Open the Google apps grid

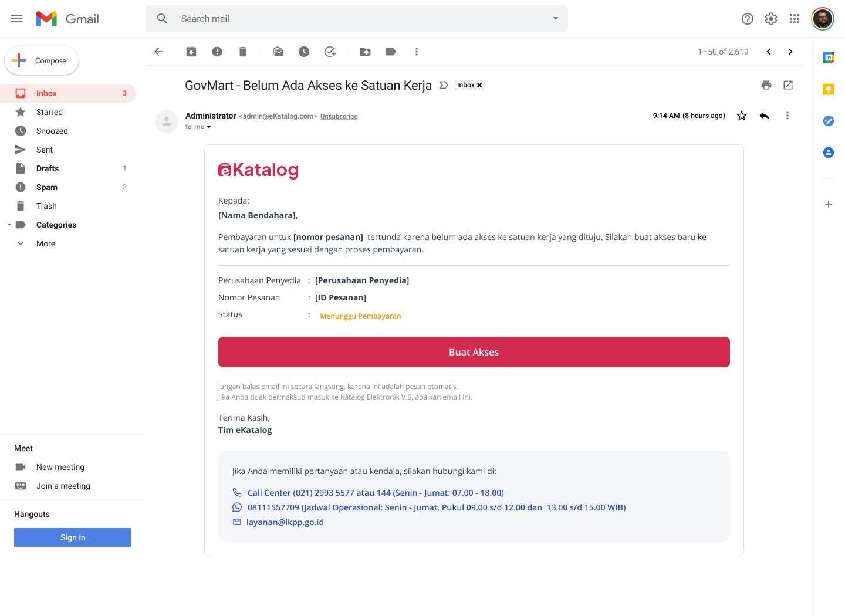pos(795,19)
